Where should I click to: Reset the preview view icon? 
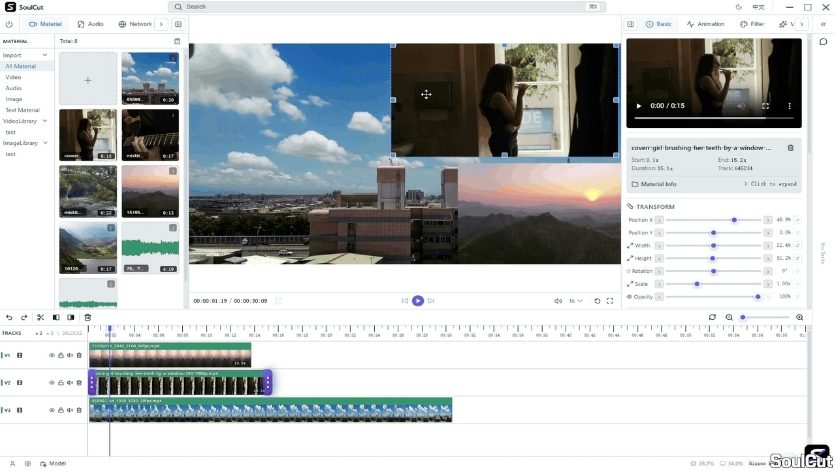click(597, 301)
